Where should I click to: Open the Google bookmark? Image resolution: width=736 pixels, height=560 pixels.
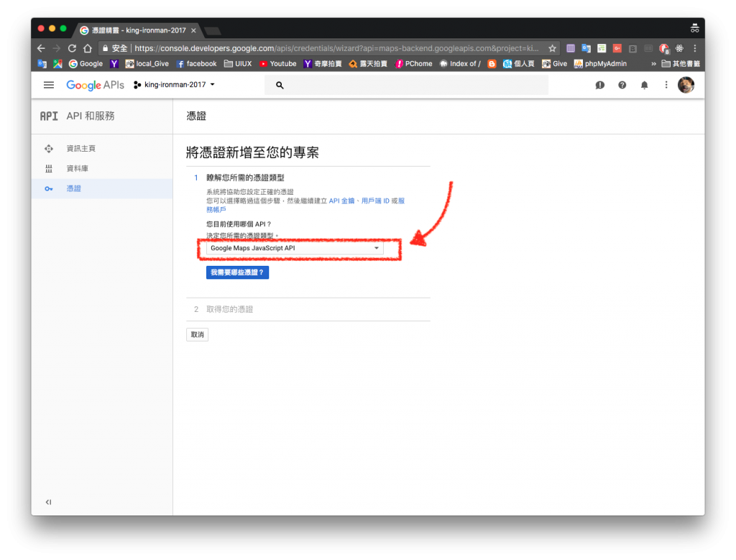(x=86, y=64)
